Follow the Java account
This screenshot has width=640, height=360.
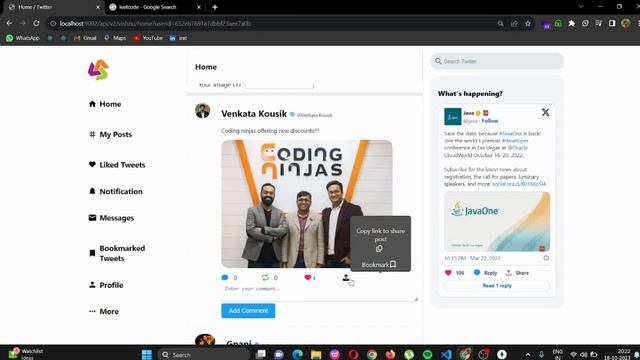coord(490,121)
